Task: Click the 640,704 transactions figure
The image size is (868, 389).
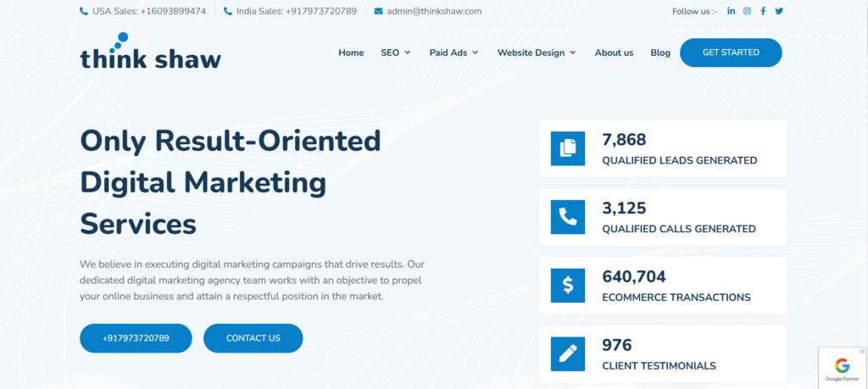Action: (x=634, y=276)
